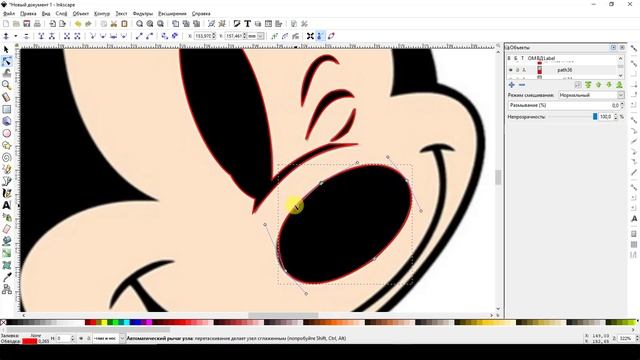This screenshot has height=360, width=640.
Task: Toggle visibility eye of path36
Action: pyautogui.click(x=510, y=70)
